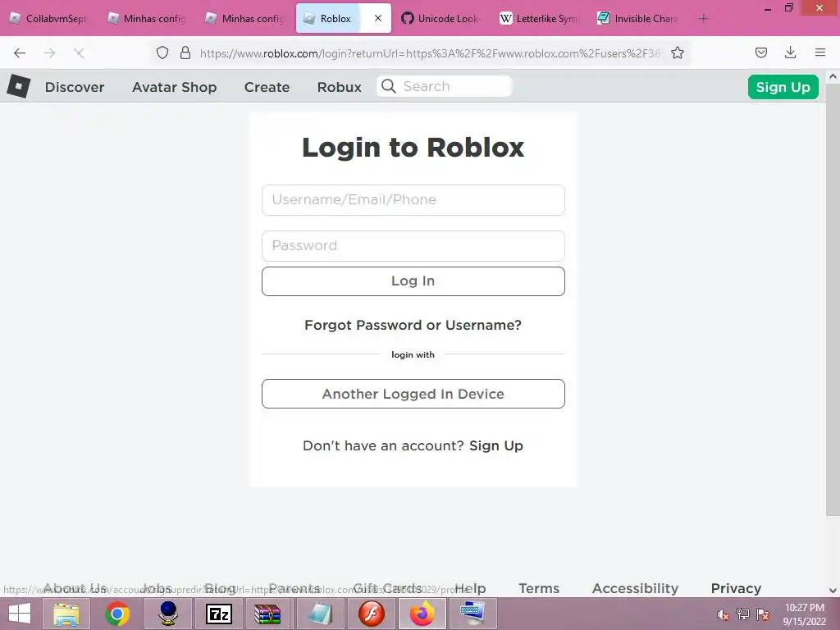The image size is (840, 630).
Task: Open the 7-Zip taskbar icon
Action: click(219, 614)
